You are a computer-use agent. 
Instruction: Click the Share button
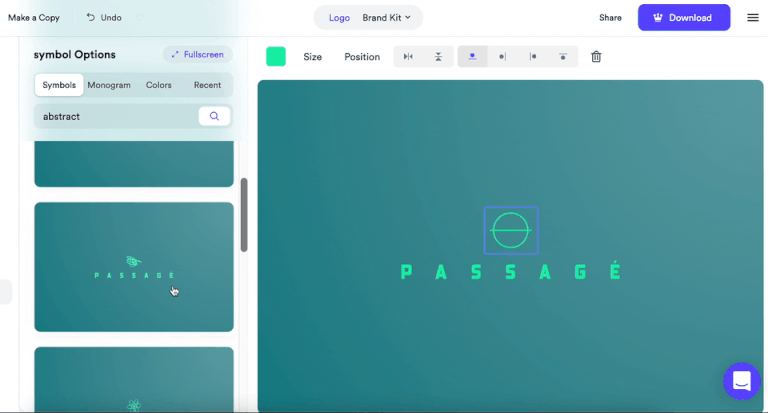coord(610,18)
